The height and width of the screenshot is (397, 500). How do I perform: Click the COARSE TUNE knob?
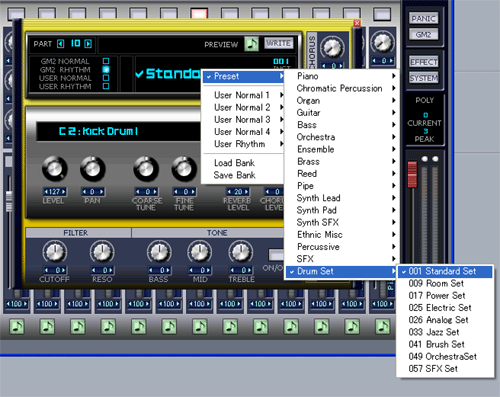tap(146, 169)
